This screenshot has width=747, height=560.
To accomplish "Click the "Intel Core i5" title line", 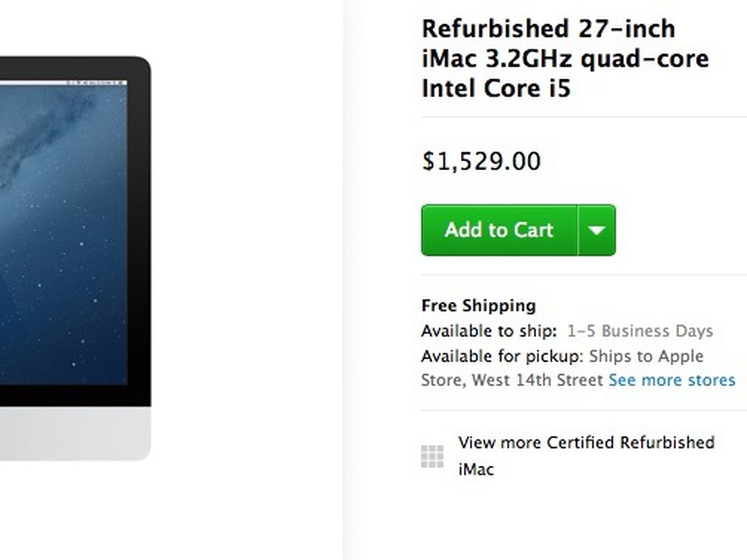I will pos(496,89).
